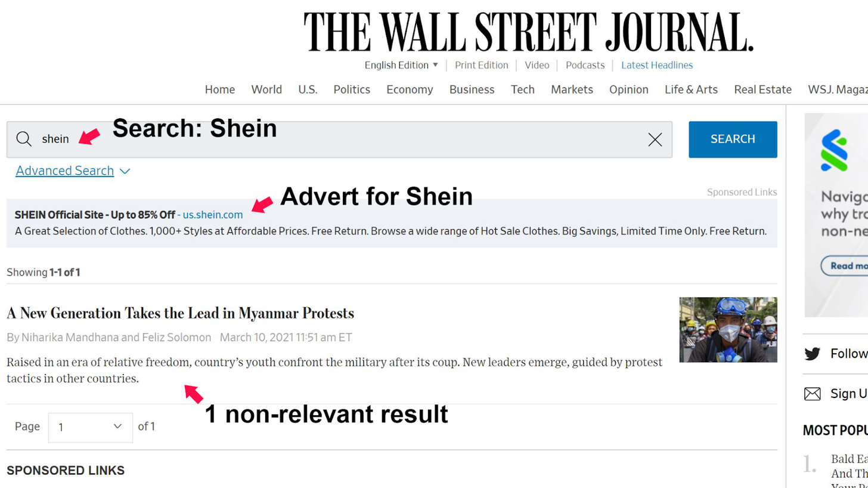This screenshot has height=488, width=868.
Task: Click the blue SEARCH button
Action: [x=733, y=140]
